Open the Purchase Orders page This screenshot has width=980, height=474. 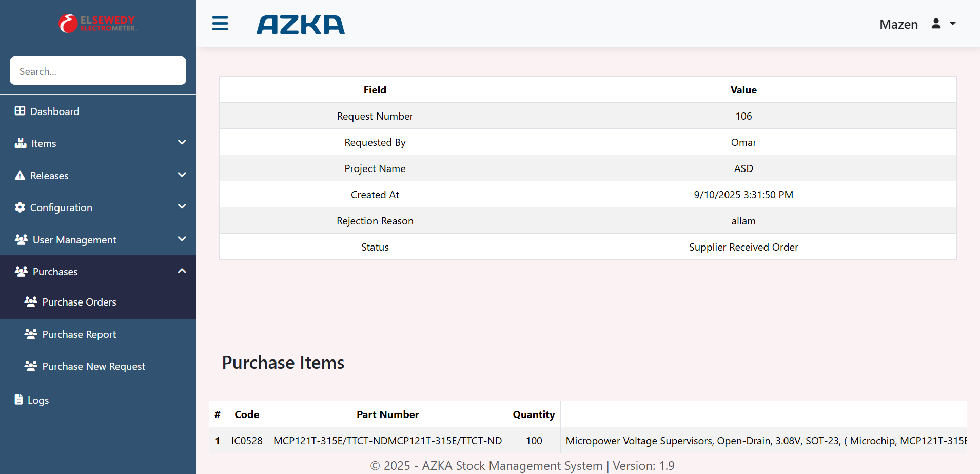79,302
